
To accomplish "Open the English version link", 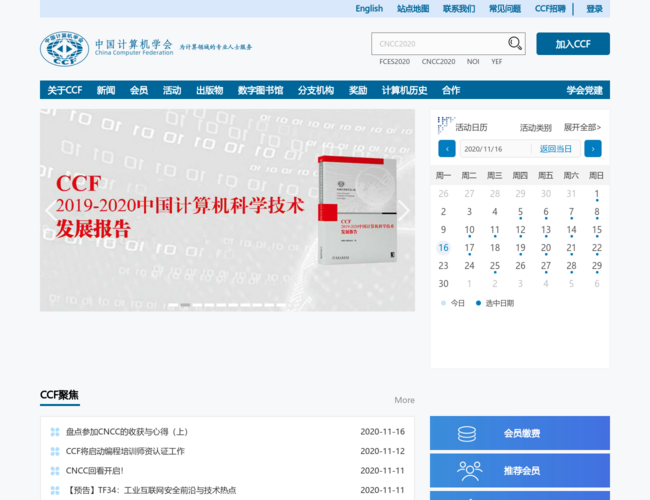I will [369, 9].
